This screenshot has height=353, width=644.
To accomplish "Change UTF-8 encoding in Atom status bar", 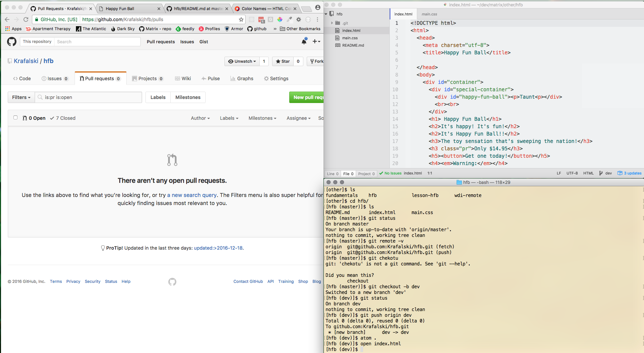I will (572, 173).
